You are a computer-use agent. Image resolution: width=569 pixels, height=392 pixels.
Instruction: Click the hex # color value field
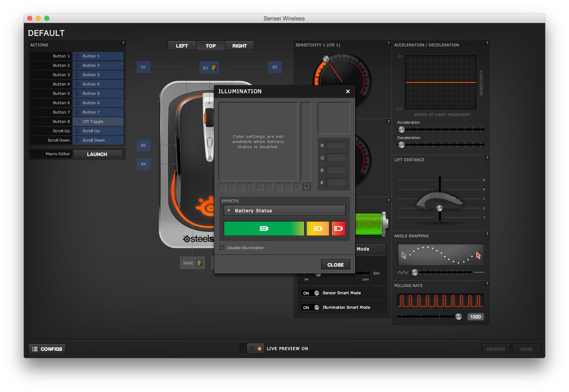(336, 182)
